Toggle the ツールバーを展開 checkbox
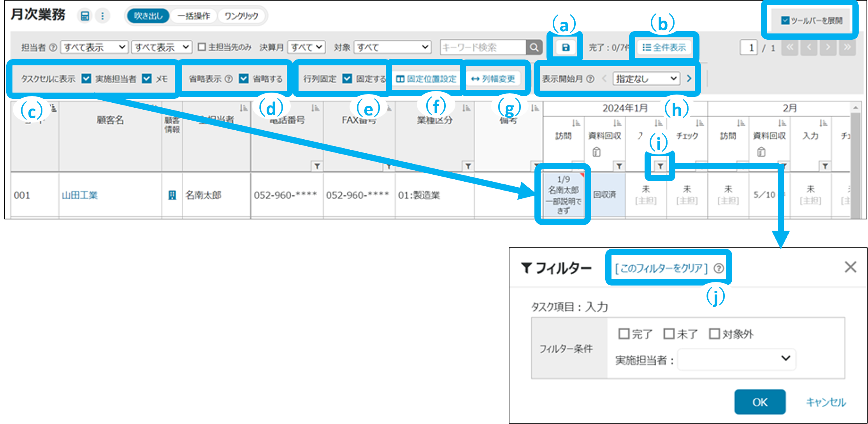 (x=785, y=21)
